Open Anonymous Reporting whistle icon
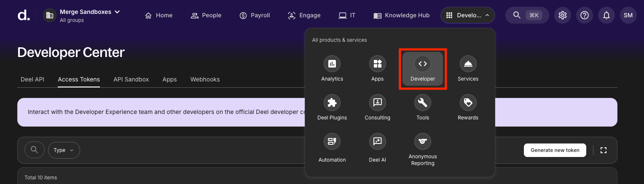Viewport: 644px width, 184px height. pyautogui.click(x=422, y=141)
